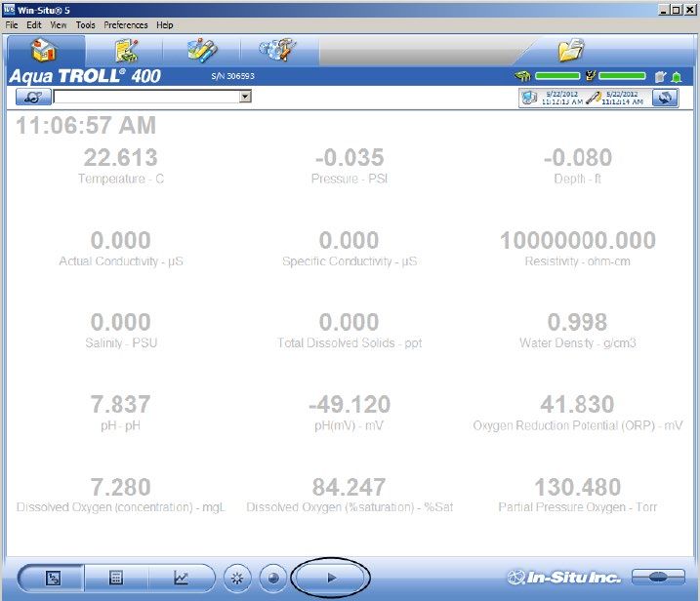Open the Tools menu

click(85, 25)
